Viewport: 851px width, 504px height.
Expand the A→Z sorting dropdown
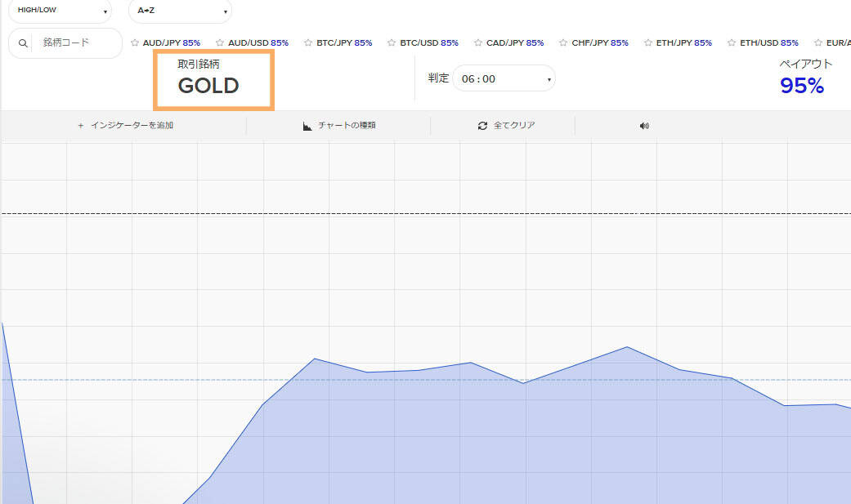click(180, 11)
